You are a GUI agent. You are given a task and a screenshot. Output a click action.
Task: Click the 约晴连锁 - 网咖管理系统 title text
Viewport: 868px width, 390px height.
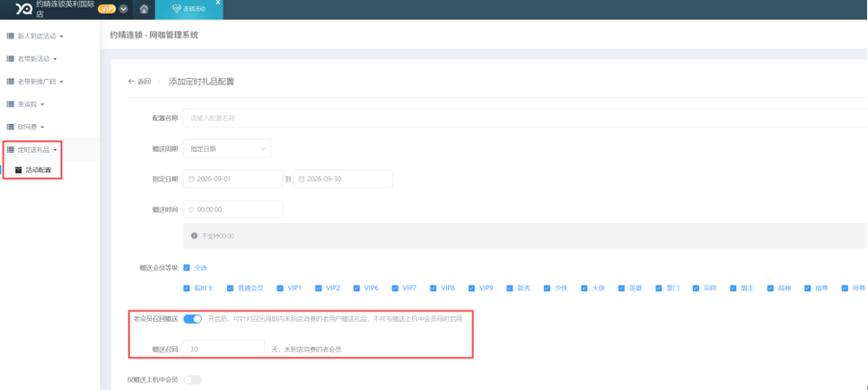[153, 35]
